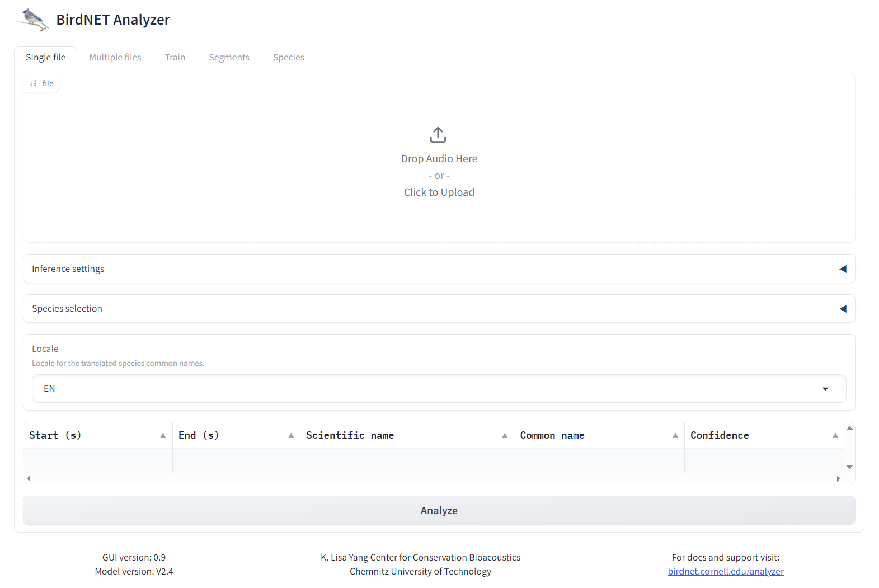Sort by Confidence column arrow

coord(835,435)
